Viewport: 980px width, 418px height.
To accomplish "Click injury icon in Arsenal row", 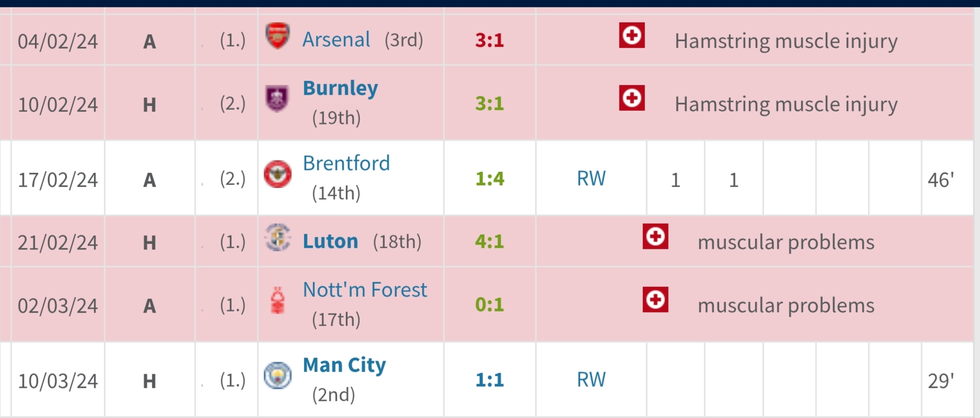I will pyautogui.click(x=631, y=36).
